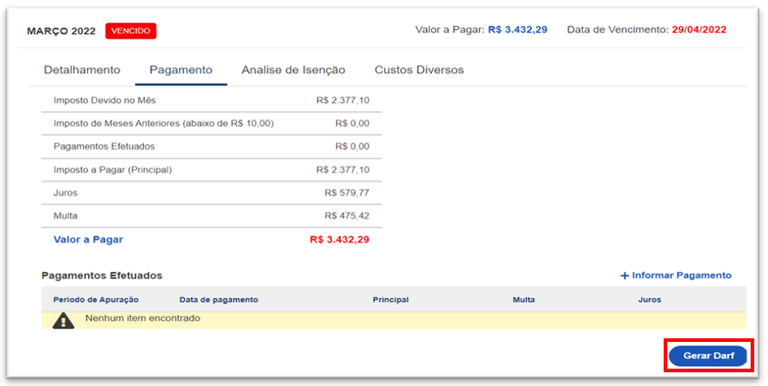Click the Informar Pagamento link

point(676,275)
